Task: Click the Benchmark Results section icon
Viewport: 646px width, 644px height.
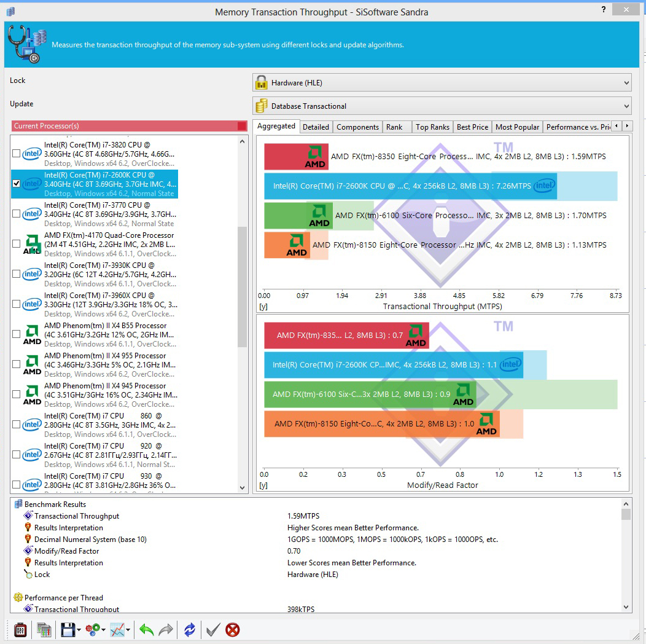Action: click(x=18, y=504)
